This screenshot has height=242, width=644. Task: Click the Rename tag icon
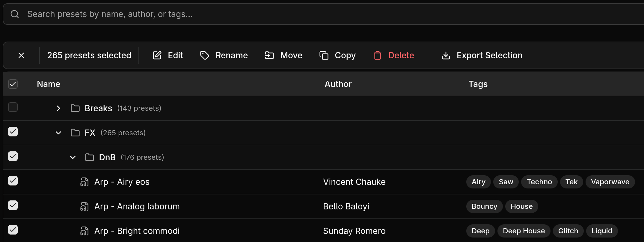click(204, 55)
